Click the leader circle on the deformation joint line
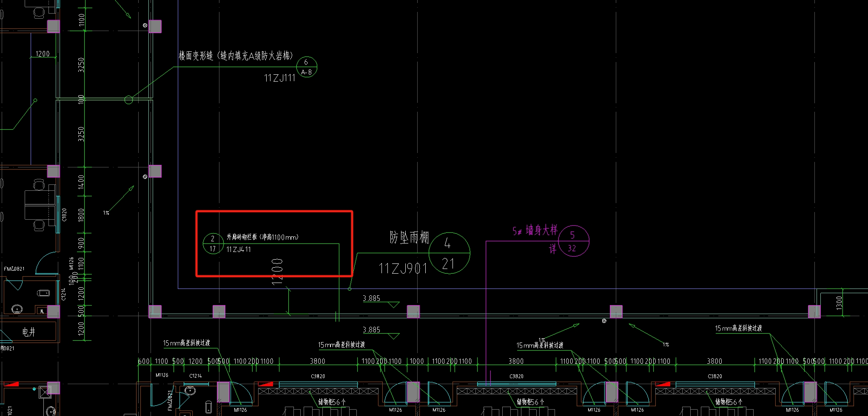Screen dimensions: 868x416 tap(128, 100)
